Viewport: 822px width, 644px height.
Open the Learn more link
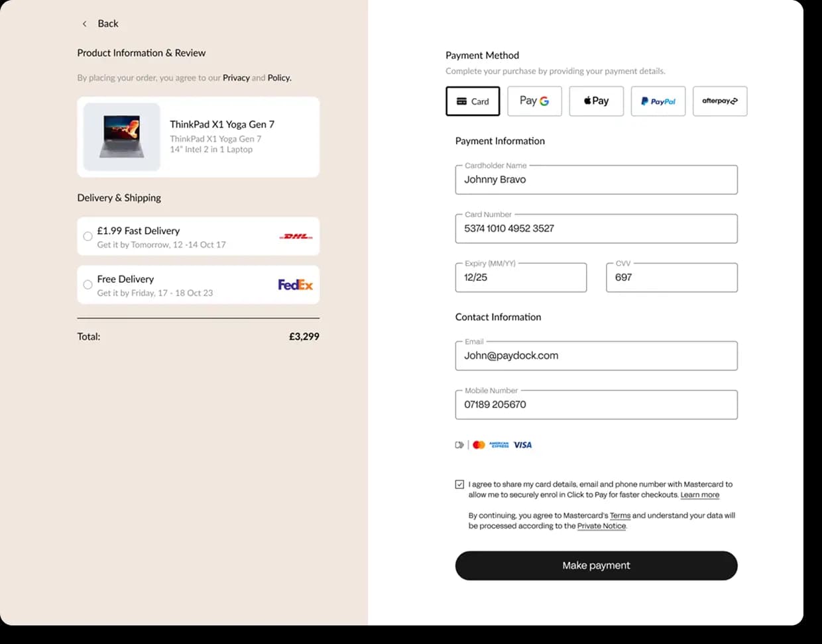click(x=699, y=495)
